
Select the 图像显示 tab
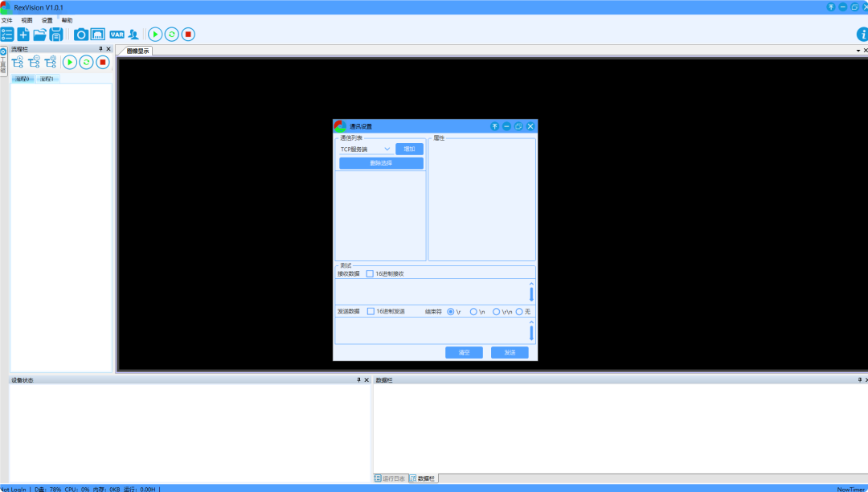(138, 51)
